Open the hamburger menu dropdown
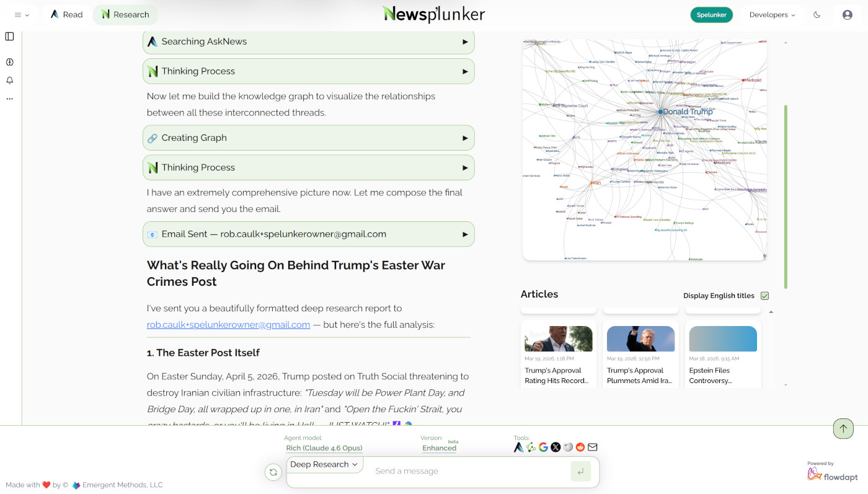This screenshot has height=494, width=868. pos(22,15)
